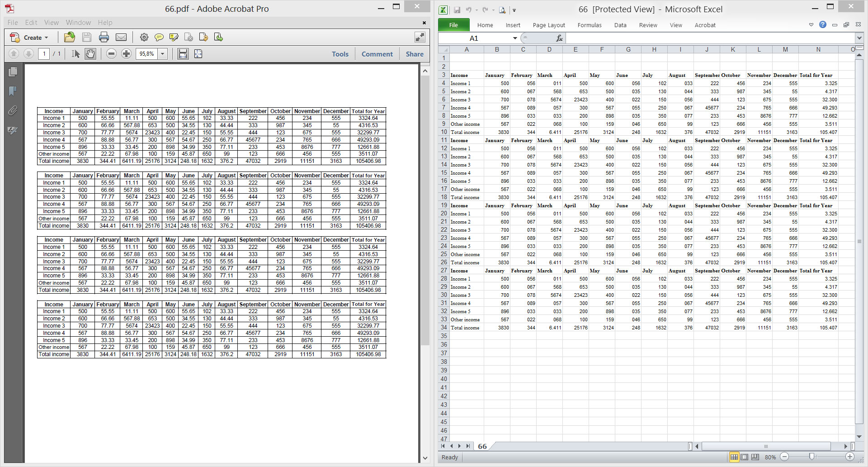868x467 pixels.
Task: Show the Page Thumbnails panel in Acrobat
Action: click(x=13, y=71)
